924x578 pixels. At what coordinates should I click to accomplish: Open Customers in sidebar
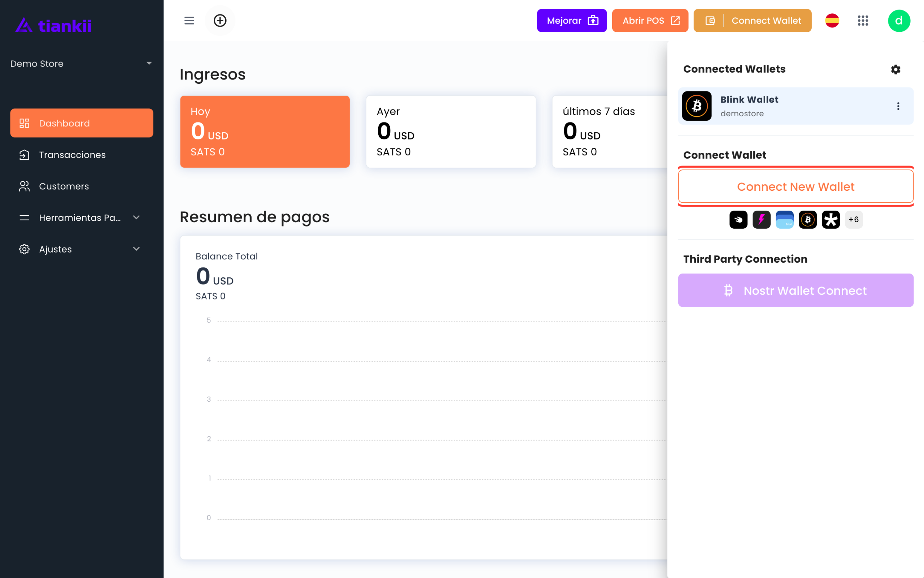click(81, 186)
